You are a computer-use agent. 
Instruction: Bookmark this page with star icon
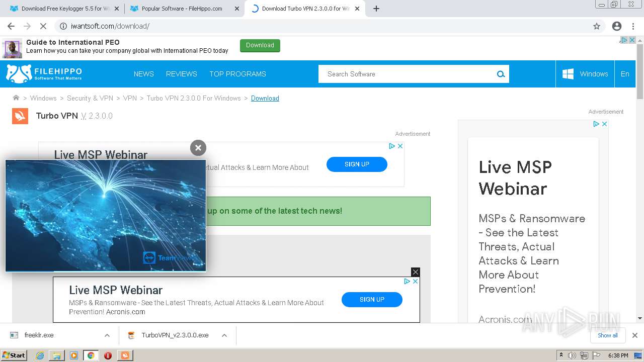coord(597,26)
